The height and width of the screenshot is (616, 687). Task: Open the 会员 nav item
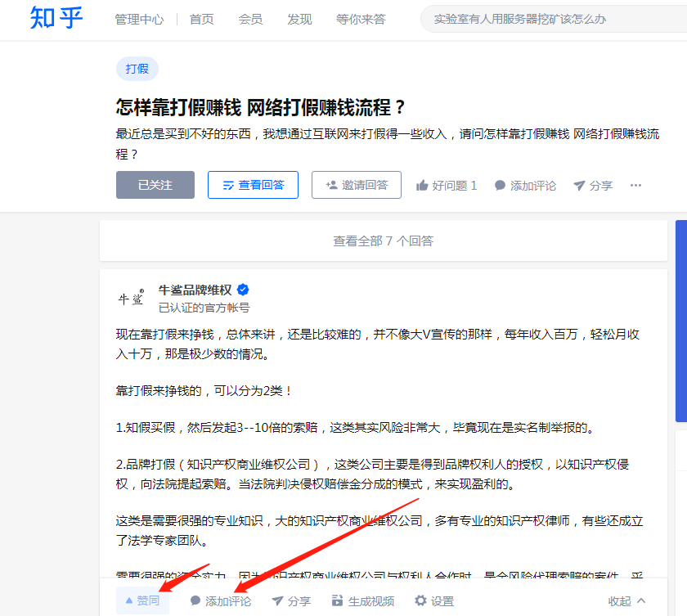(x=250, y=20)
